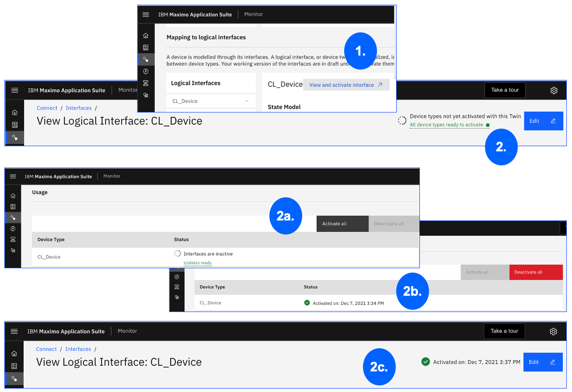The height and width of the screenshot is (392, 572).
Task: Click the dashboards icon in the Activated 3:37 PM panel sidebar
Action: point(14,366)
